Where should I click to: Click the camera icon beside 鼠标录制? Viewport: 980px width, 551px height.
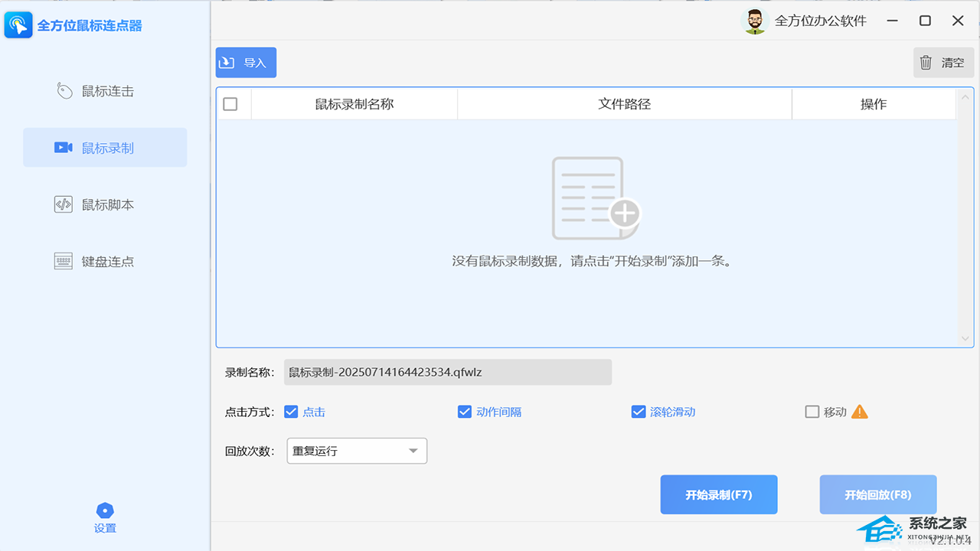(63, 148)
